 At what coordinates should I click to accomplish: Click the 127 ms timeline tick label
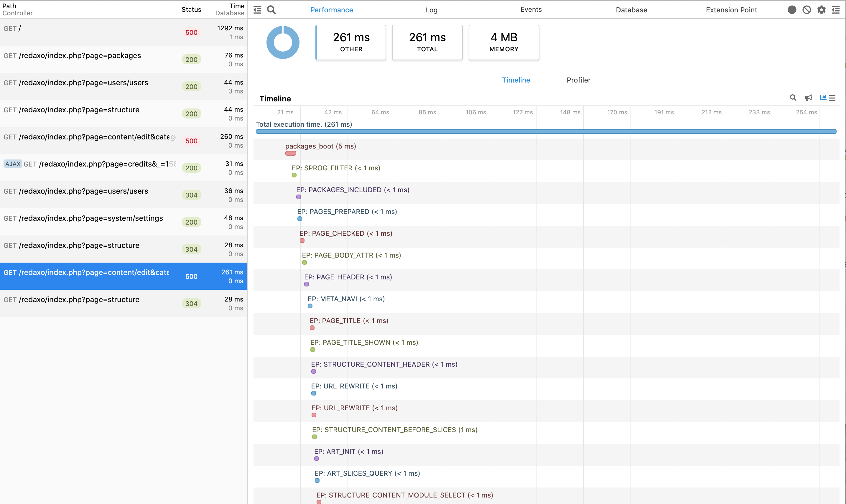(522, 112)
